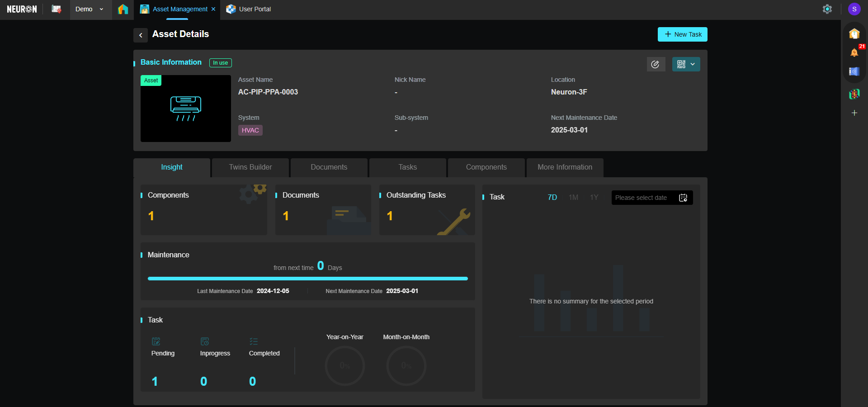Click the home icon in the top bar
This screenshot has width=868, height=407.
(123, 9)
